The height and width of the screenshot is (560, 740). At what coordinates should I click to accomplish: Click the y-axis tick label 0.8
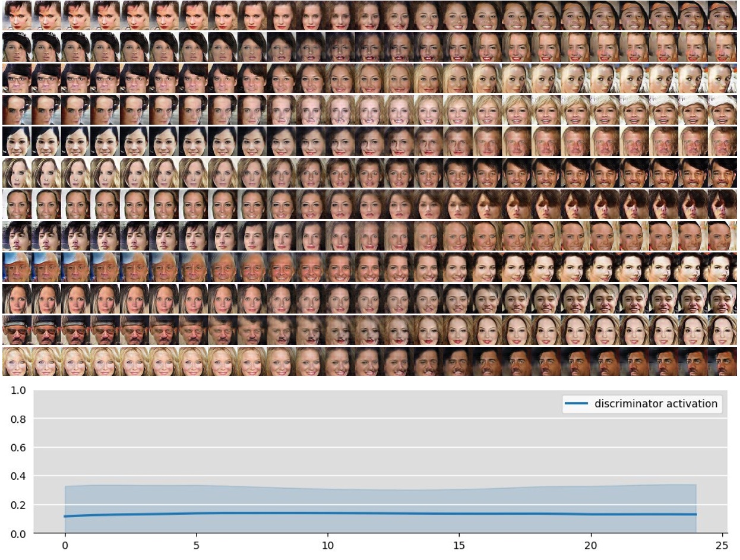pyautogui.click(x=17, y=419)
